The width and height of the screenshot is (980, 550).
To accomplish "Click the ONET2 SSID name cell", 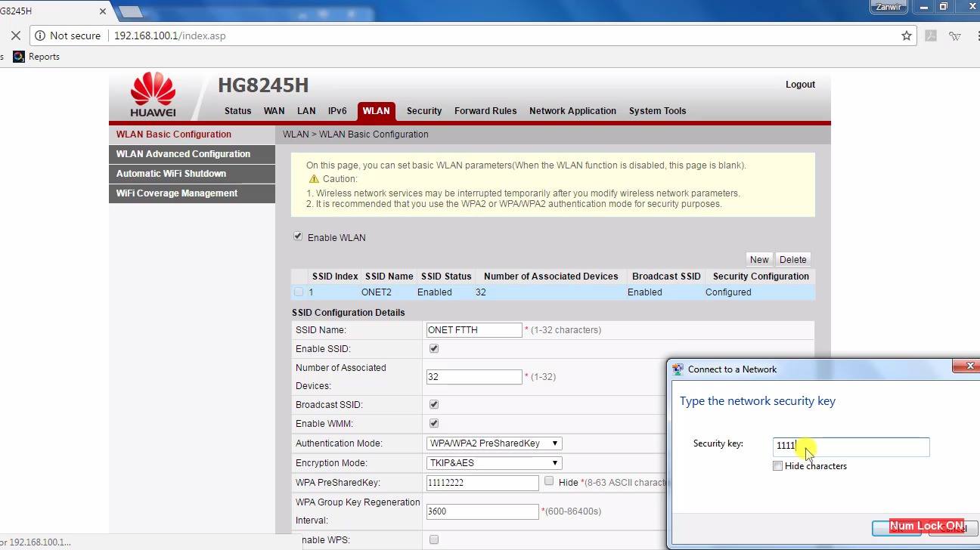I will pos(377,292).
